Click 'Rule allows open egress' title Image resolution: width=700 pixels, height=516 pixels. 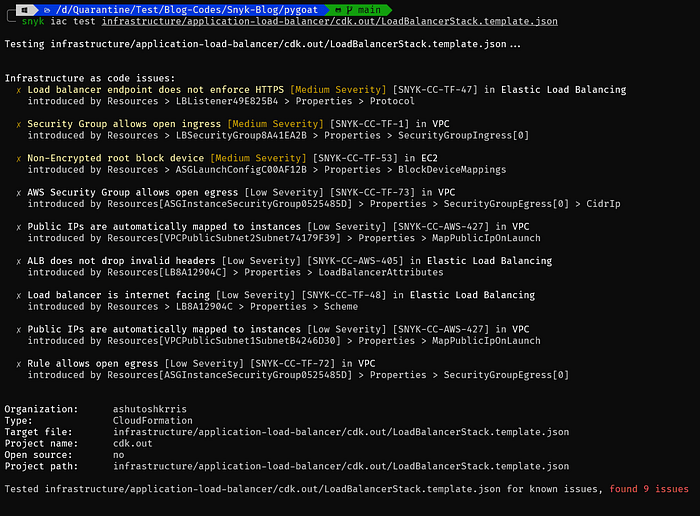(x=93, y=364)
